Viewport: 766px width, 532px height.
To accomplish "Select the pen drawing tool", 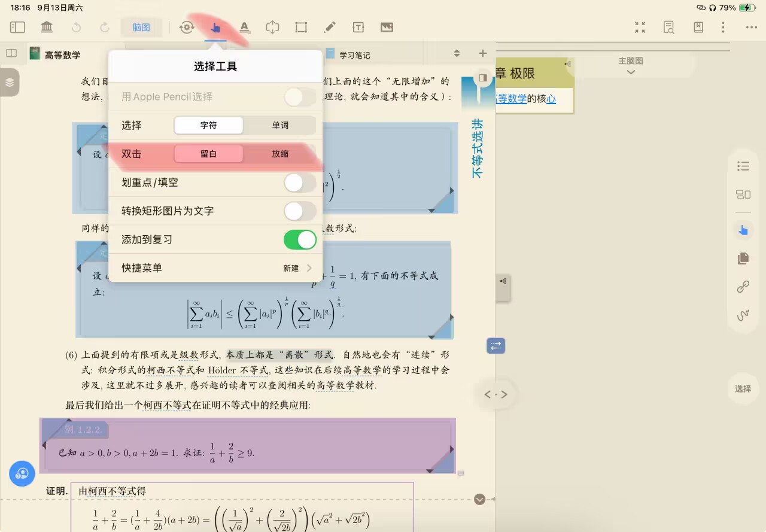I will pos(329,27).
